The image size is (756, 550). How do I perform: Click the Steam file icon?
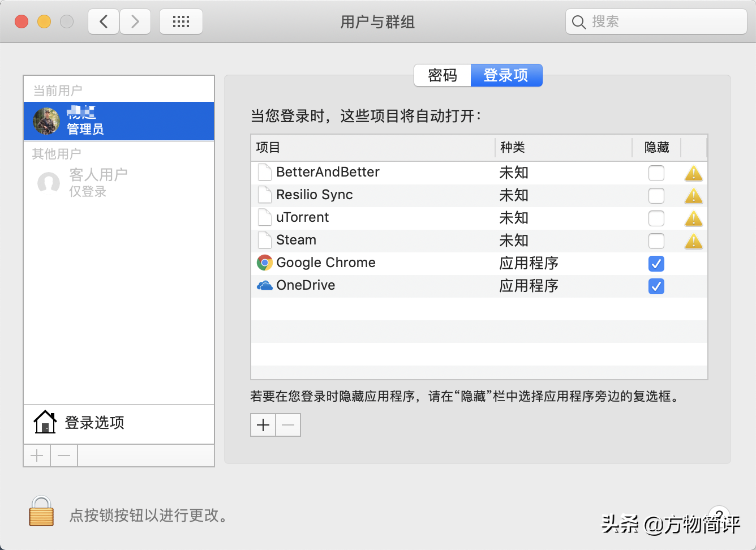pos(264,240)
